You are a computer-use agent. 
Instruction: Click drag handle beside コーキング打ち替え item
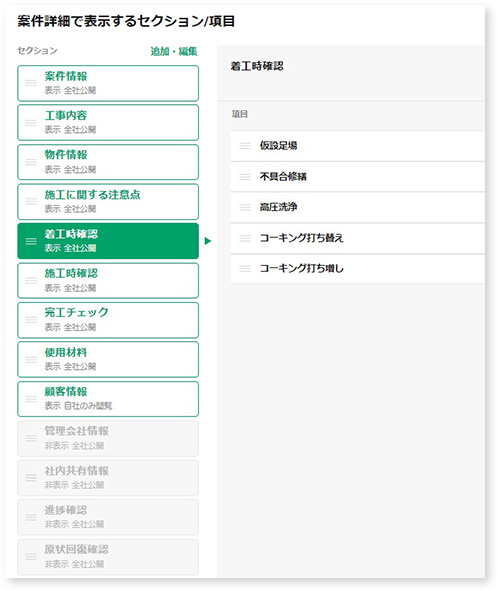tap(245, 238)
